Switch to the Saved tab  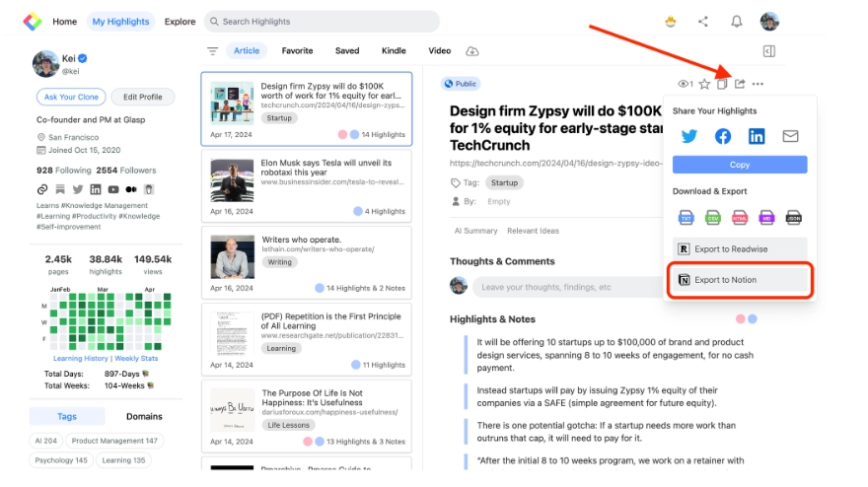tap(347, 51)
